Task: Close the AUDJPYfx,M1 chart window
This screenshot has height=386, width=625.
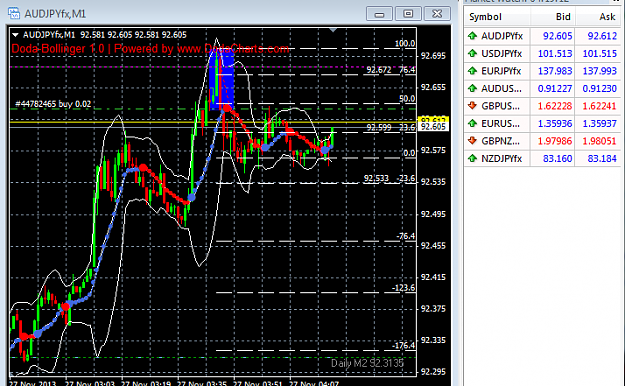Action: 437,14
